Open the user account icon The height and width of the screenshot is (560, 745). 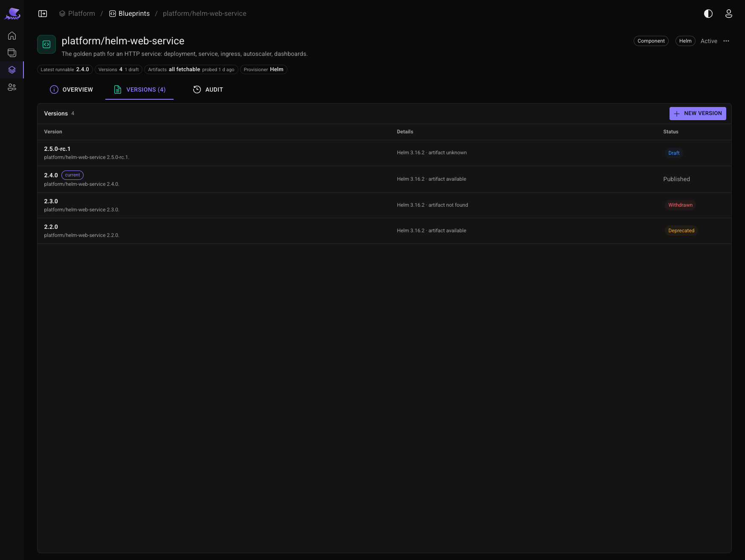pos(729,14)
